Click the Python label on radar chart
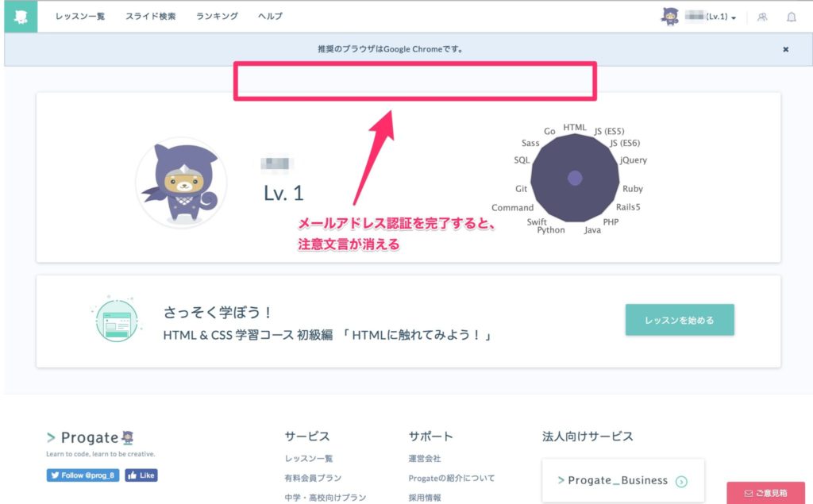 pyautogui.click(x=551, y=230)
